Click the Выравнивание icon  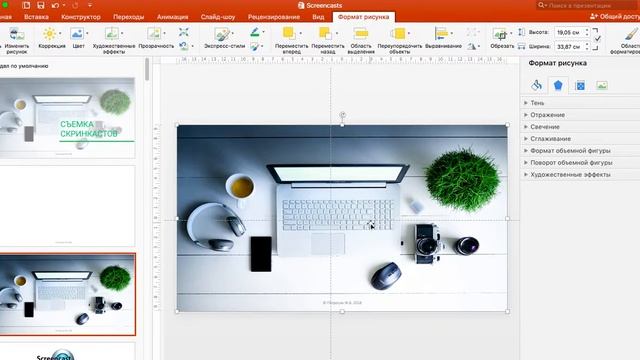coord(441,33)
